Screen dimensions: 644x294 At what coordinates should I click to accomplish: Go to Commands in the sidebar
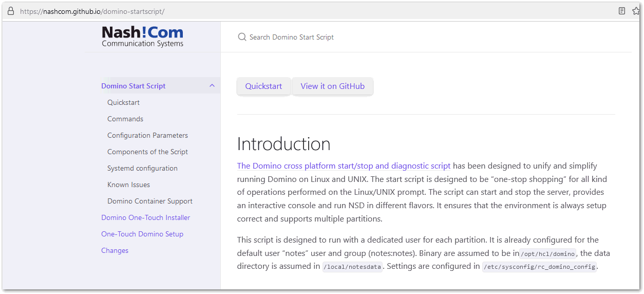click(x=125, y=119)
